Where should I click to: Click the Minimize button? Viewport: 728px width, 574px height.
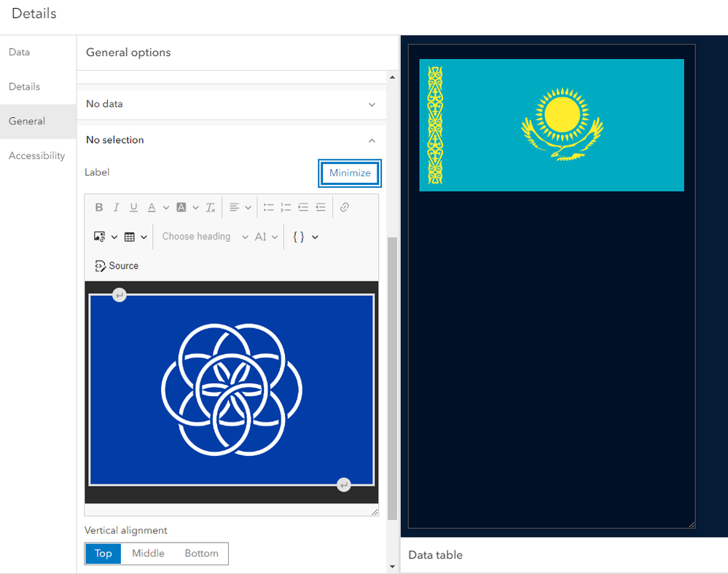click(350, 173)
